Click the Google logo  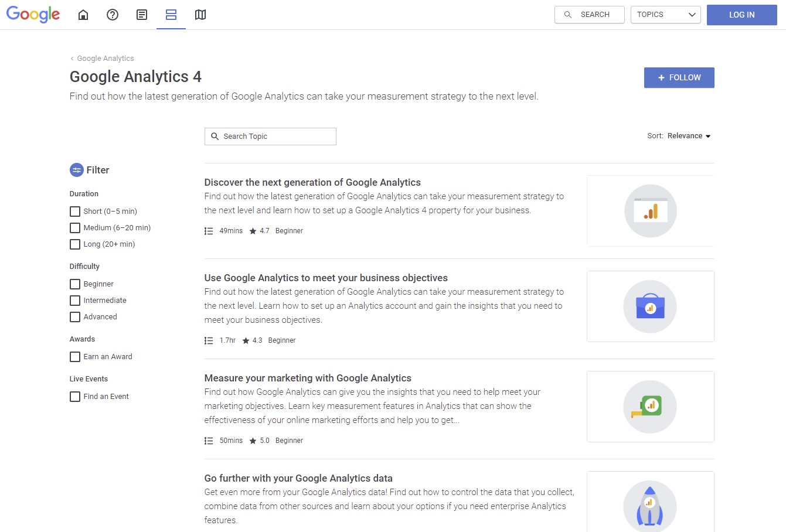pyautogui.click(x=33, y=15)
